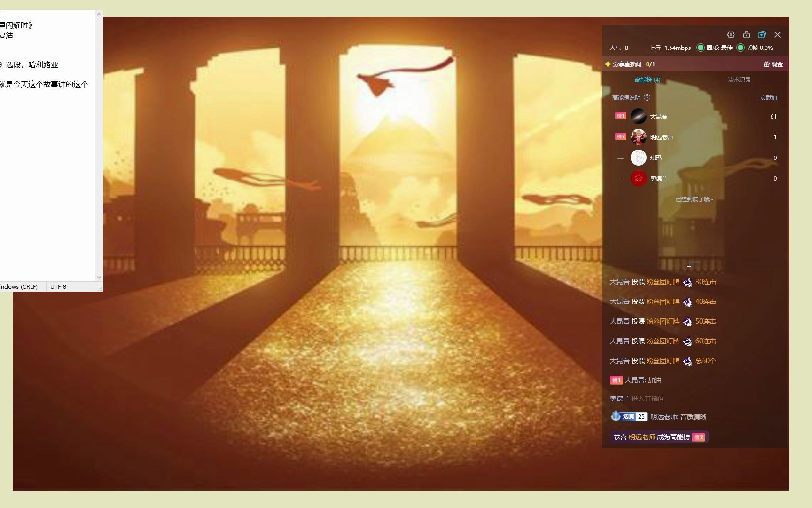
Task: Toggle the lock icon on the panel
Action: pos(746,34)
